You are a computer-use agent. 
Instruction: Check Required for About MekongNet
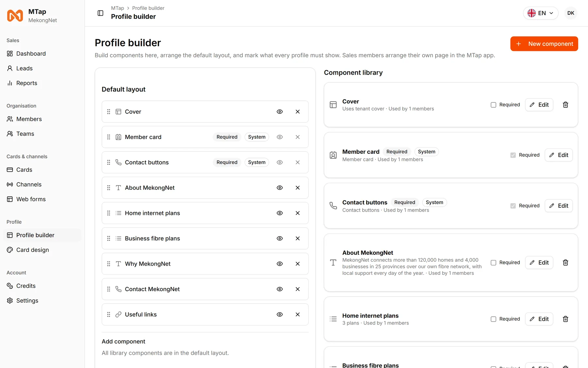coord(493,263)
